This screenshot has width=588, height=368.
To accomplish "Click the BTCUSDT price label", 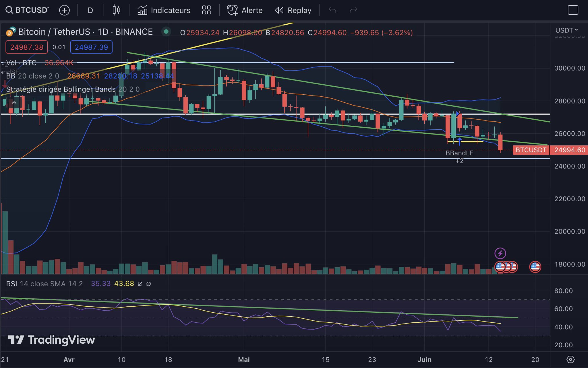I will (531, 150).
